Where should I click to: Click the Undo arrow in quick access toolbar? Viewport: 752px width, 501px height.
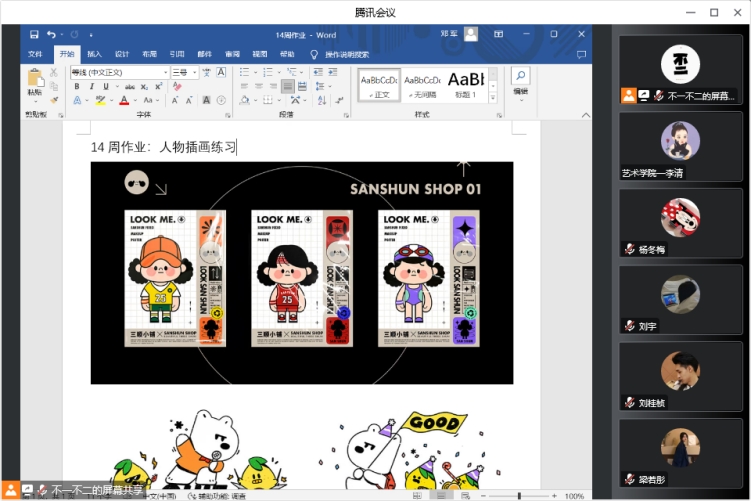[51, 34]
